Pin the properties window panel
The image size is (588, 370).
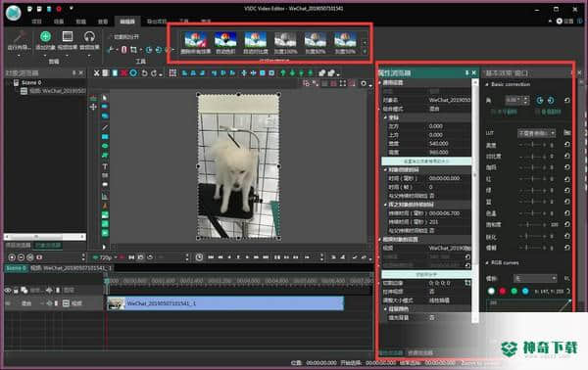(466, 72)
